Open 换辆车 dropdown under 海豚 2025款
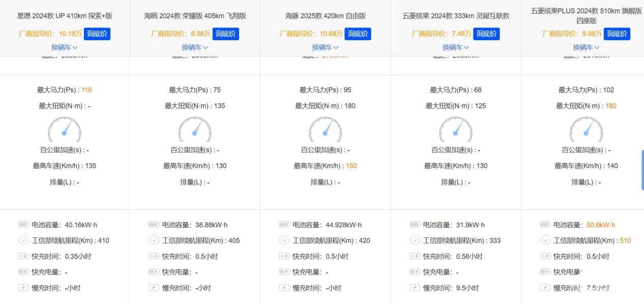The height and width of the screenshot is (304, 644). pos(326,47)
